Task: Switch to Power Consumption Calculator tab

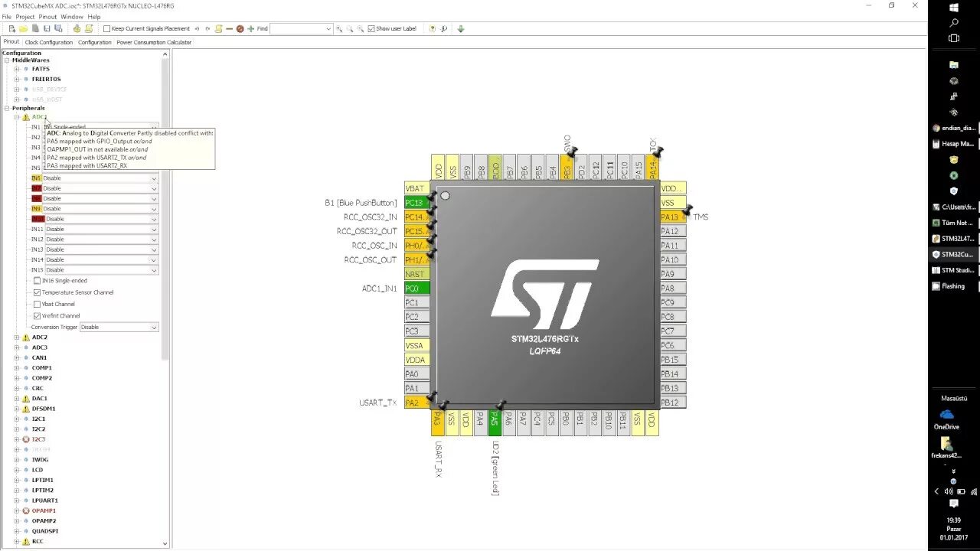Action: click(x=154, y=42)
